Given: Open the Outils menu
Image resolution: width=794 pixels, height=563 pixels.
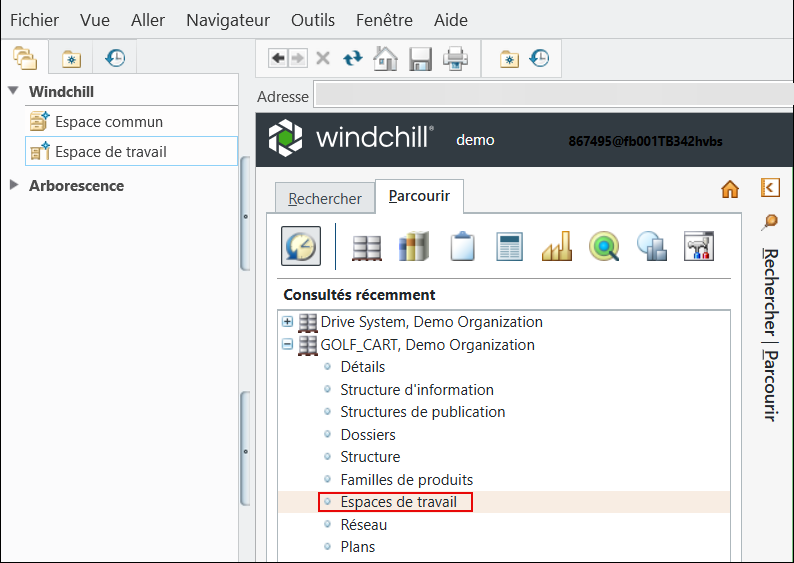Looking at the screenshot, I should coord(312,20).
